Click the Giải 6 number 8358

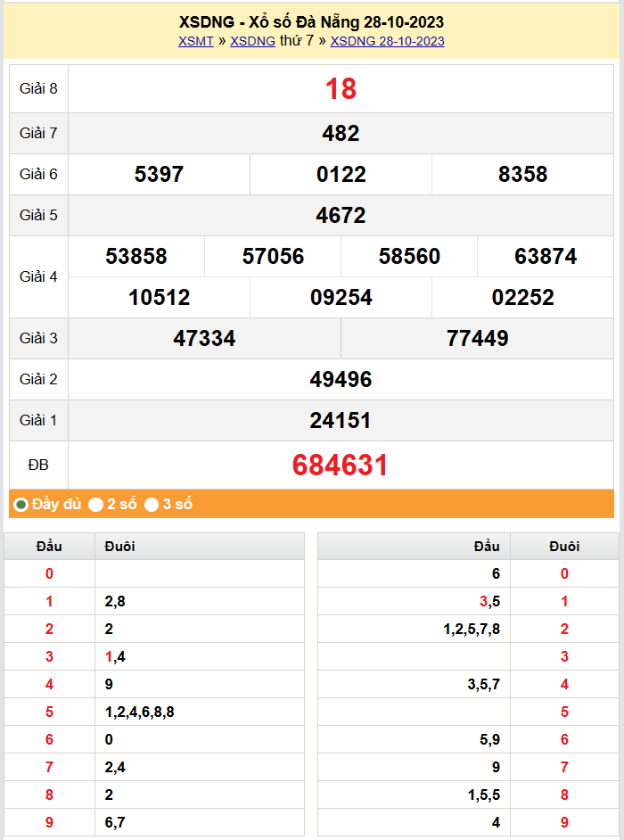click(522, 175)
